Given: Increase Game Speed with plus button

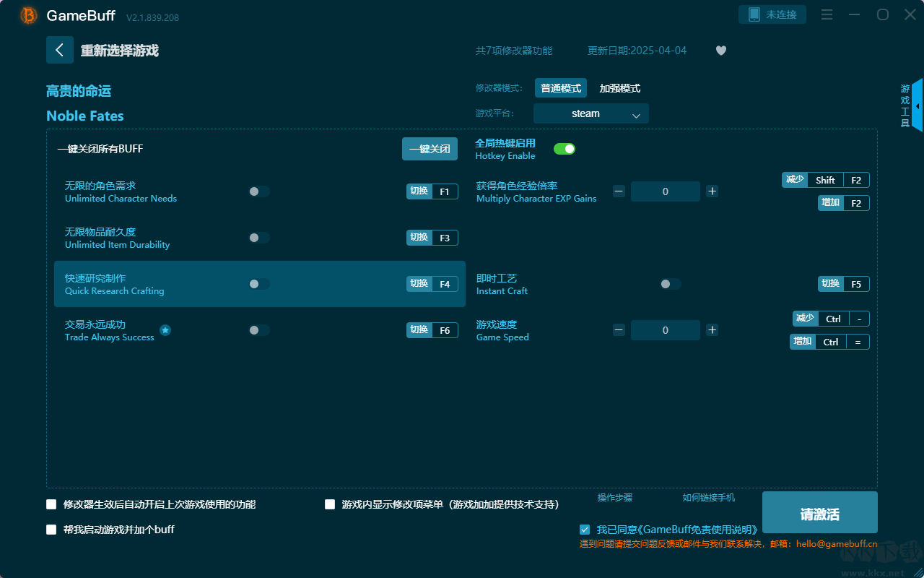Looking at the screenshot, I should 712,330.
